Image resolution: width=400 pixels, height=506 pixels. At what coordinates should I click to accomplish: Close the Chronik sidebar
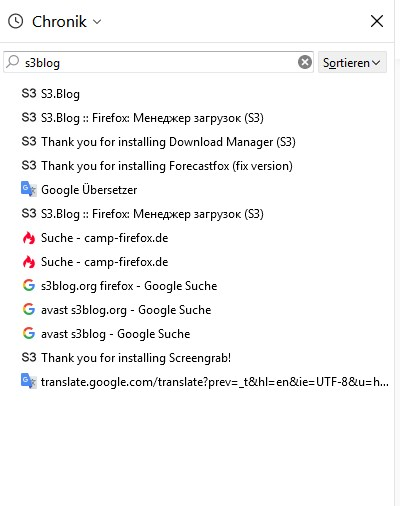377,22
